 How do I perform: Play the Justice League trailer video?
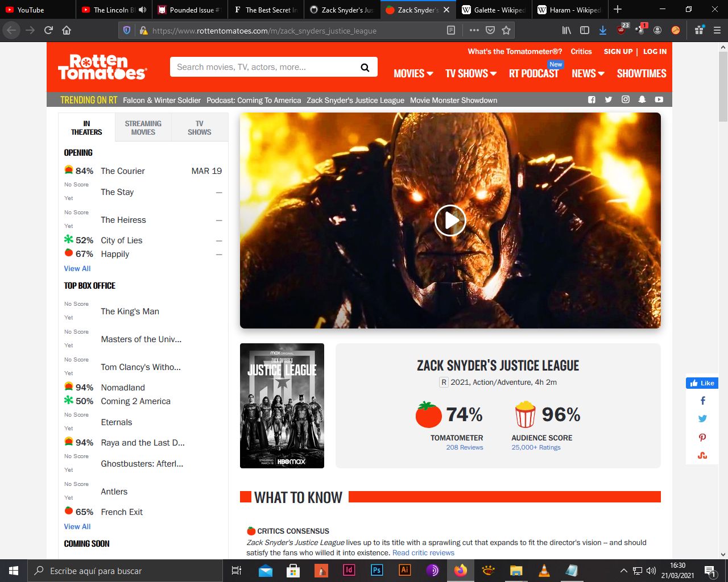pos(450,221)
